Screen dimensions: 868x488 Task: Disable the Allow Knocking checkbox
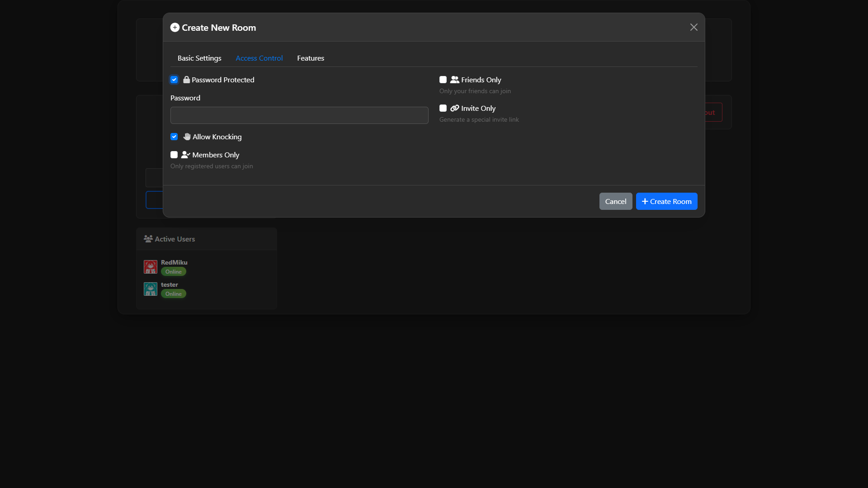(x=174, y=137)
